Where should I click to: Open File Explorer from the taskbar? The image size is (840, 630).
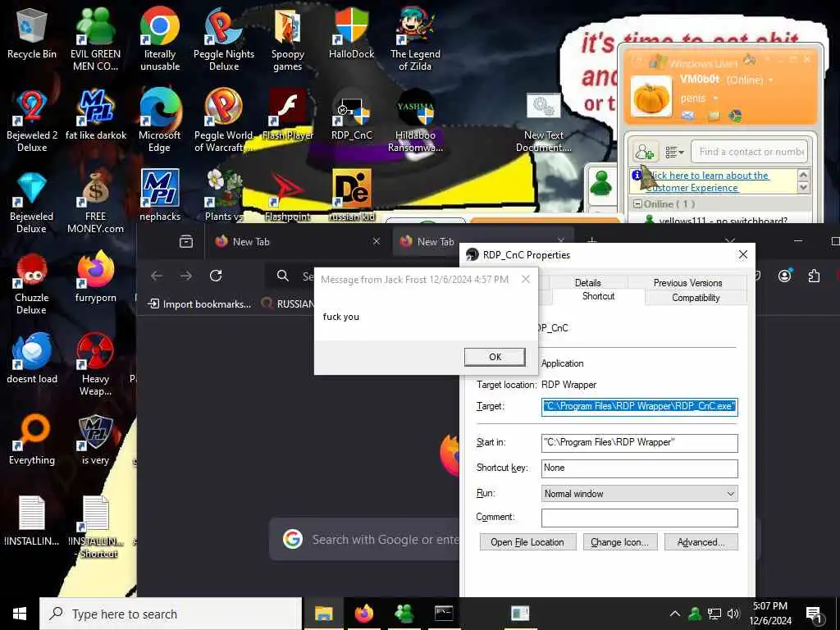(323, 614)
